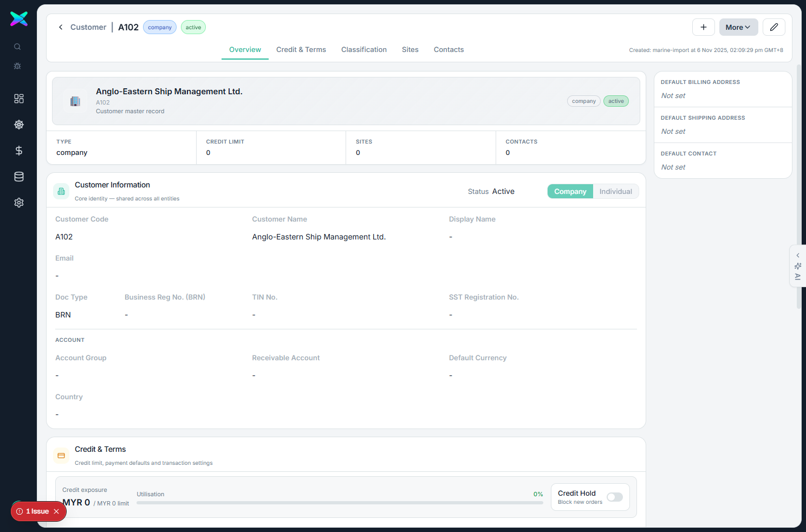
Task: Toggle the Credit Hold switch
Action: pyautogui.click(x=615, y=497)
